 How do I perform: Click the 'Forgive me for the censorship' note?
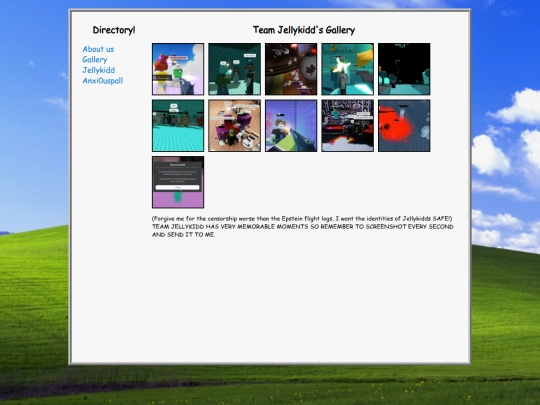coord(302,219)
